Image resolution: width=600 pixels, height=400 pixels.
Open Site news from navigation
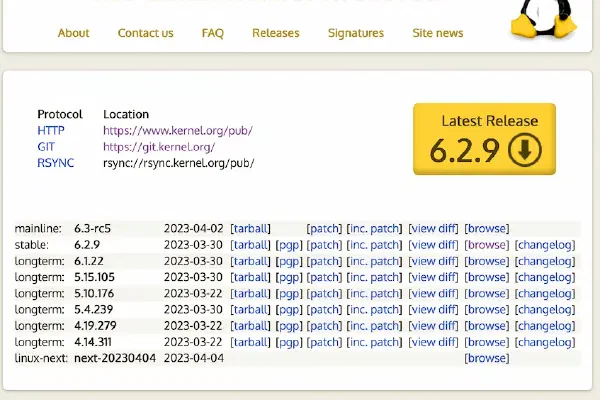pyautogui.click(x=437, y=33)
